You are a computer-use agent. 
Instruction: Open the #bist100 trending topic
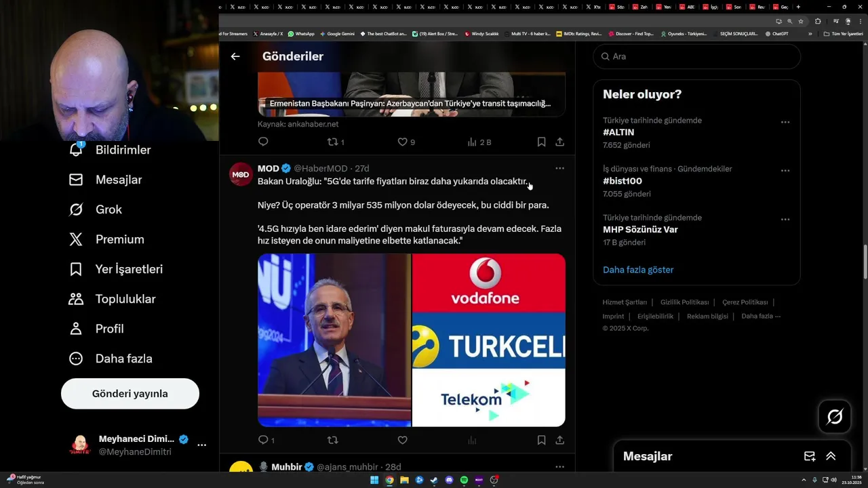tap(623, 181)
